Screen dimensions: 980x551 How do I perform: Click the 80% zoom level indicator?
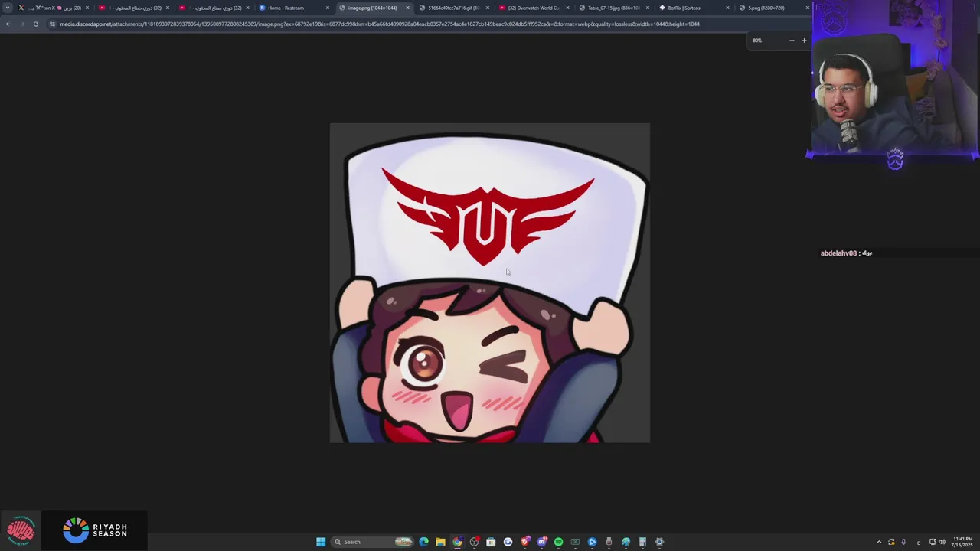pos(757,40)
